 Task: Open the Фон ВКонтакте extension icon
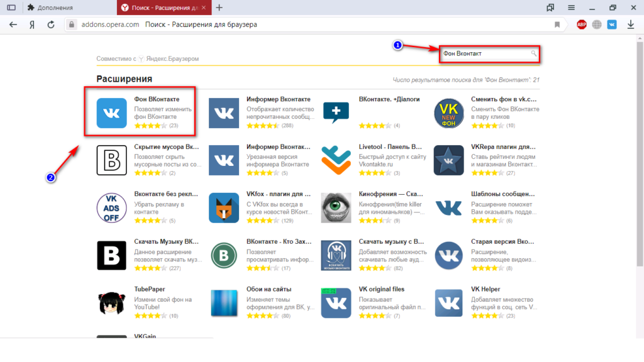(112, 113)
